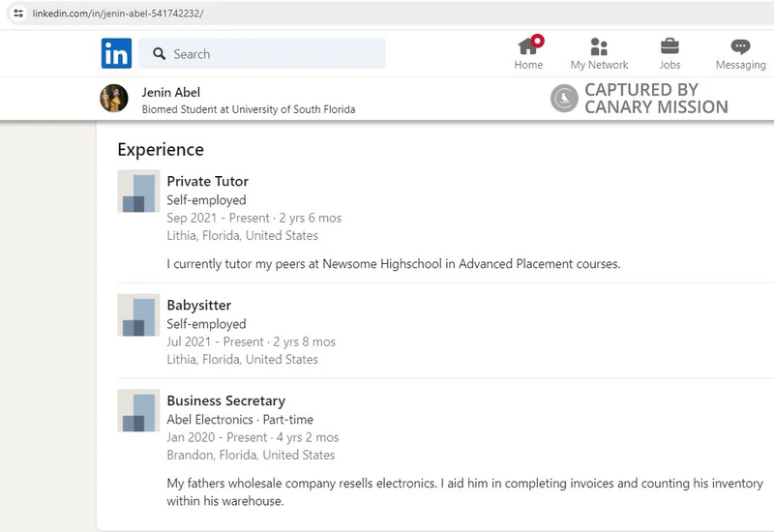The width and height of the screenshot is (774, 532).
Task: Open the My Network people icon
Action: coord(599,46)
